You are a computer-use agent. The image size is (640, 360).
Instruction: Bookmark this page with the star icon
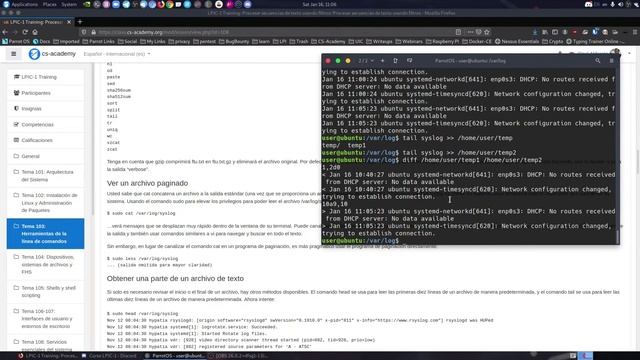[487, 32]
